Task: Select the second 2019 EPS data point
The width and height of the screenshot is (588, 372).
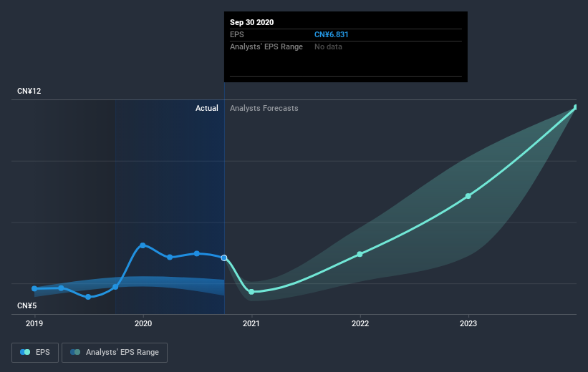Action: click(x=61, y=288)
